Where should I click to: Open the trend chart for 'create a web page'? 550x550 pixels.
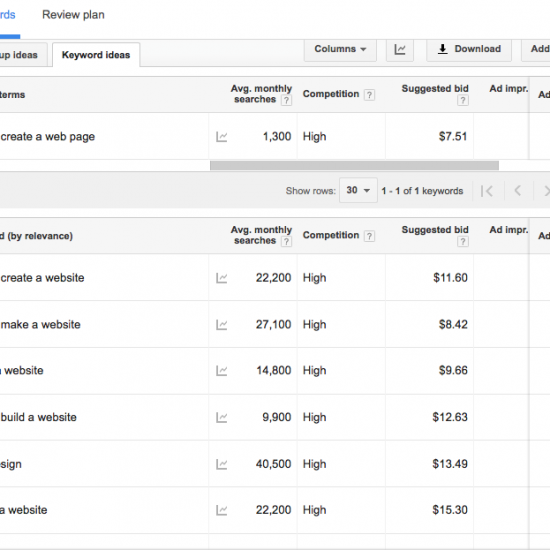click(x=221, y=137)
